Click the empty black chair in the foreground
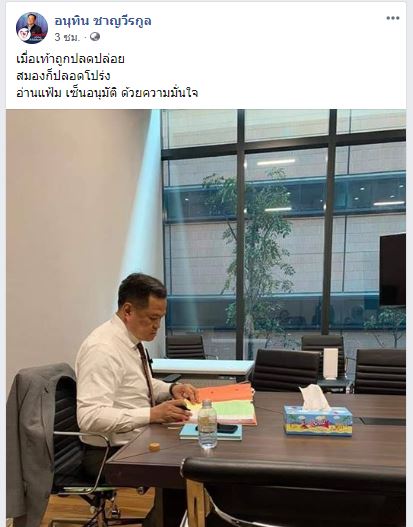The width and height of the screenshot is (413, 527). tap(293, 492)
